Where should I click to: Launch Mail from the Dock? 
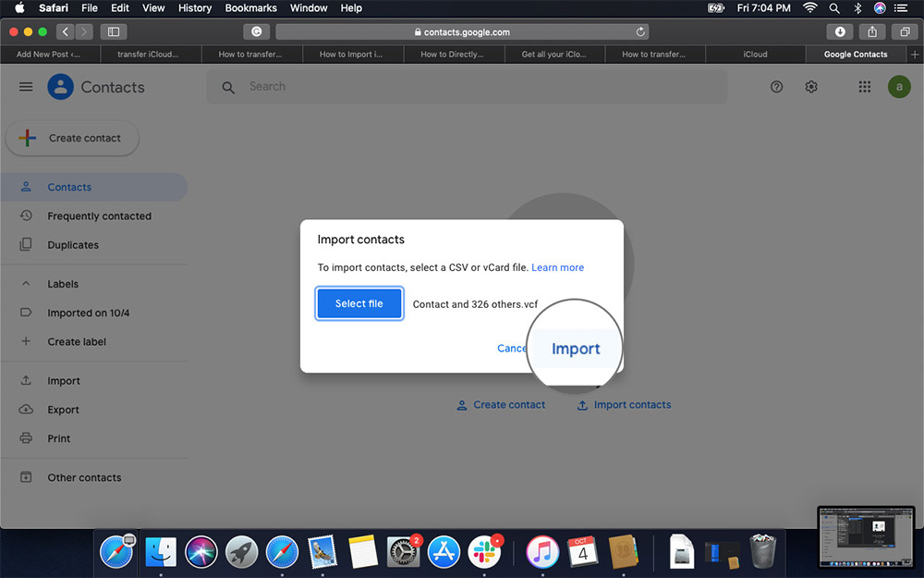click(x=320, y=551)
